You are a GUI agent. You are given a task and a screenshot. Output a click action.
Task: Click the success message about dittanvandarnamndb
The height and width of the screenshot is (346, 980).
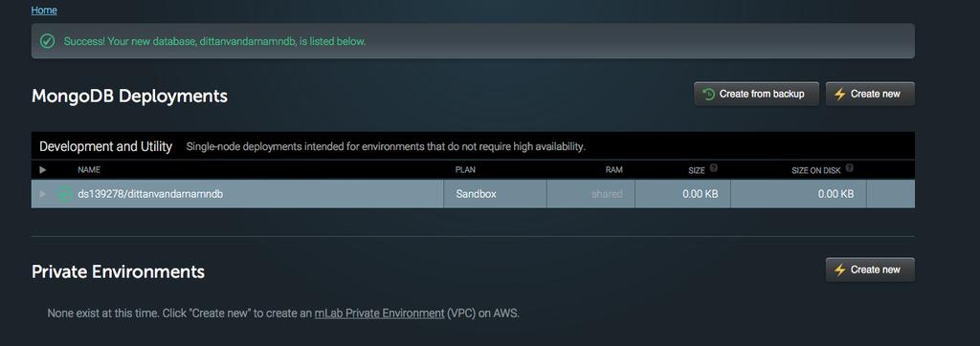(215, 41)
